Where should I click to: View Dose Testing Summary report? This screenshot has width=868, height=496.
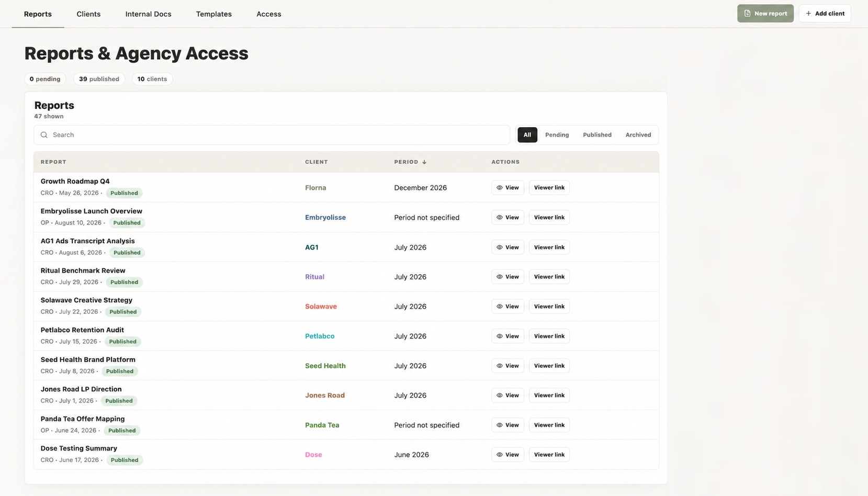coord(508,455)
